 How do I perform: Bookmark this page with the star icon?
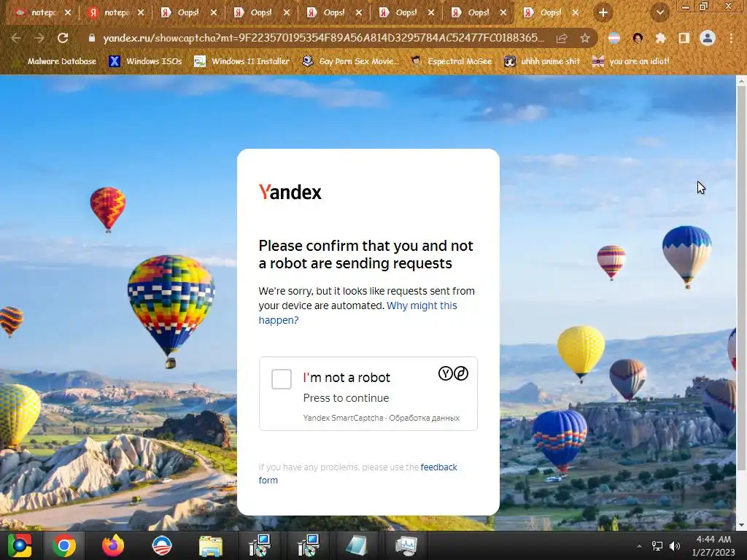click(585, 38)
